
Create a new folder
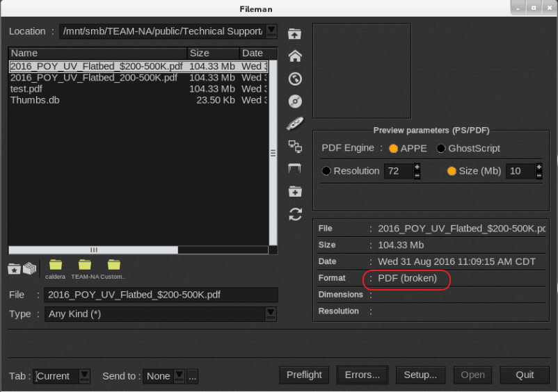click(x=295, y=191)
